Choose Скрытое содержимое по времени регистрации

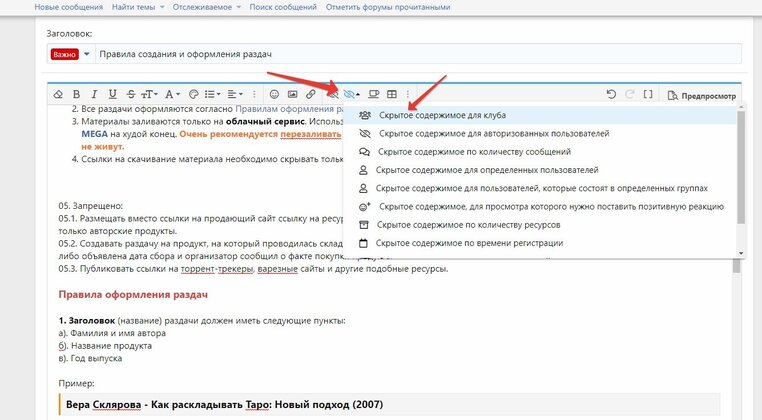539,243
